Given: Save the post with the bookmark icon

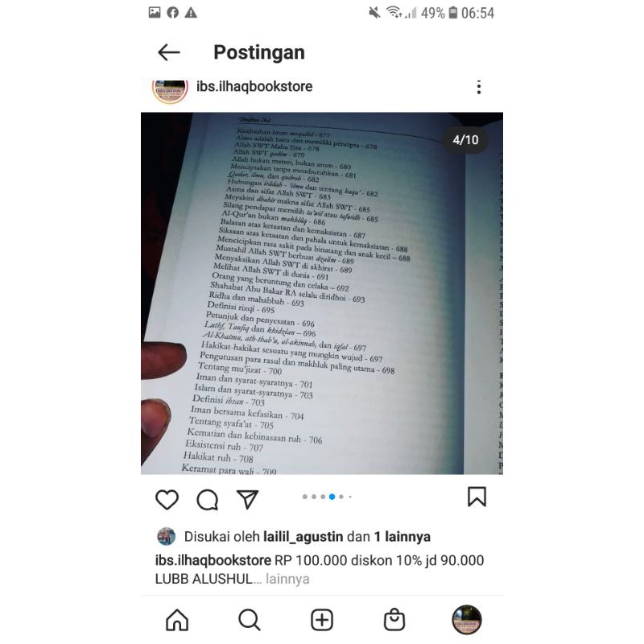Looking at the screenshot, I should (x=477, y=497).
